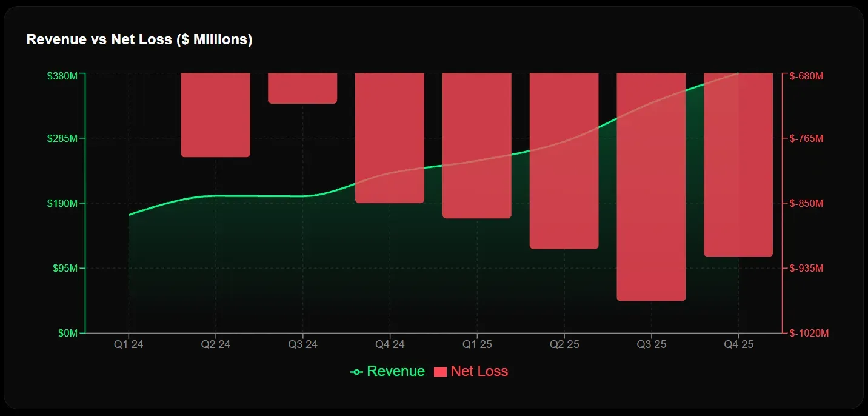868x416 pixels.
Task: Toggle the Net Loss series via legend text
Action: 479,371
